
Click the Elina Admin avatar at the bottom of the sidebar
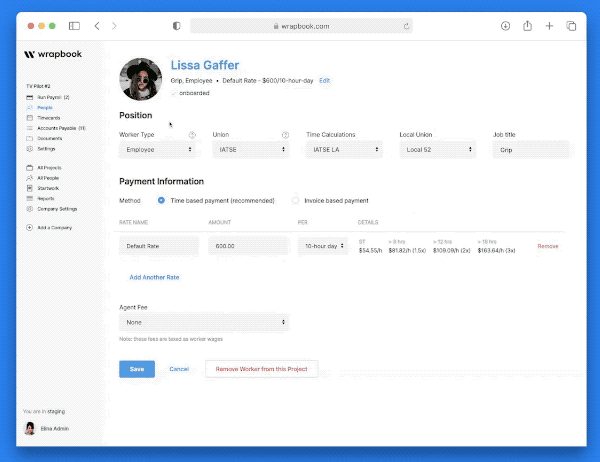tap(30, 428)
